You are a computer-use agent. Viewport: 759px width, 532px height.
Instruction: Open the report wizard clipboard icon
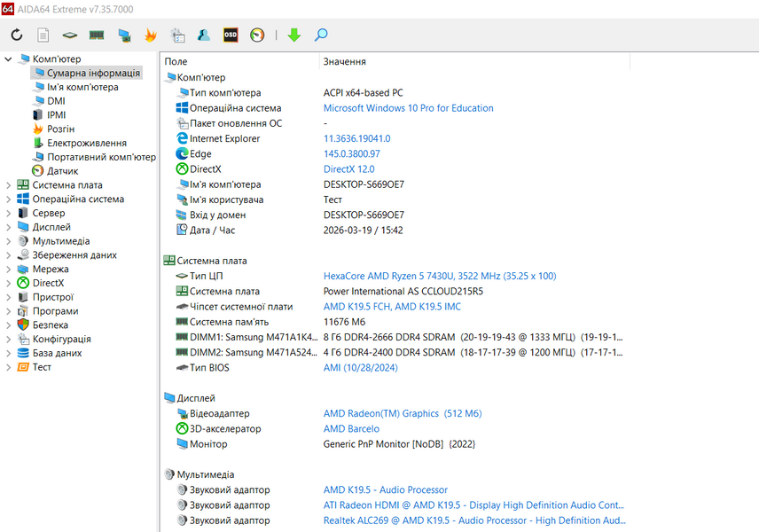click(177, 35)
